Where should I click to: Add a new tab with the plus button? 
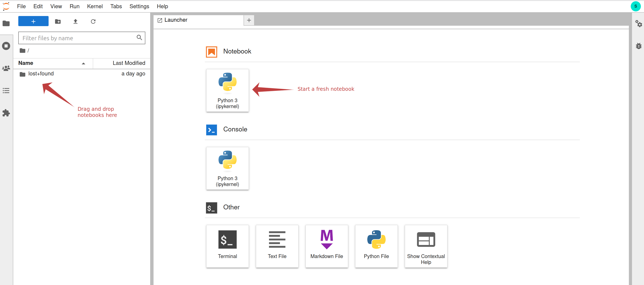point(249,20)
